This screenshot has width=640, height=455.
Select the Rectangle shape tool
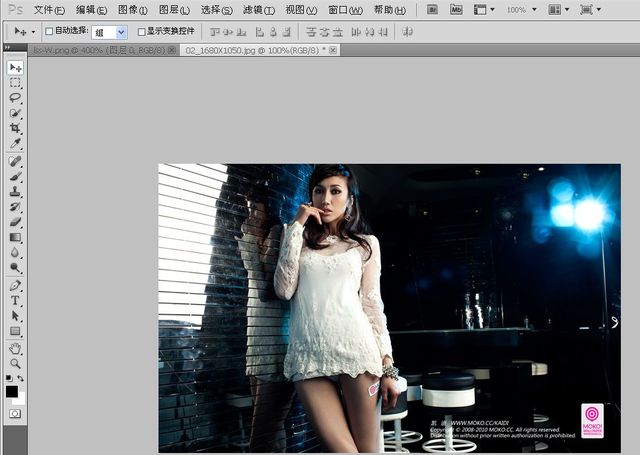point(16,331)
